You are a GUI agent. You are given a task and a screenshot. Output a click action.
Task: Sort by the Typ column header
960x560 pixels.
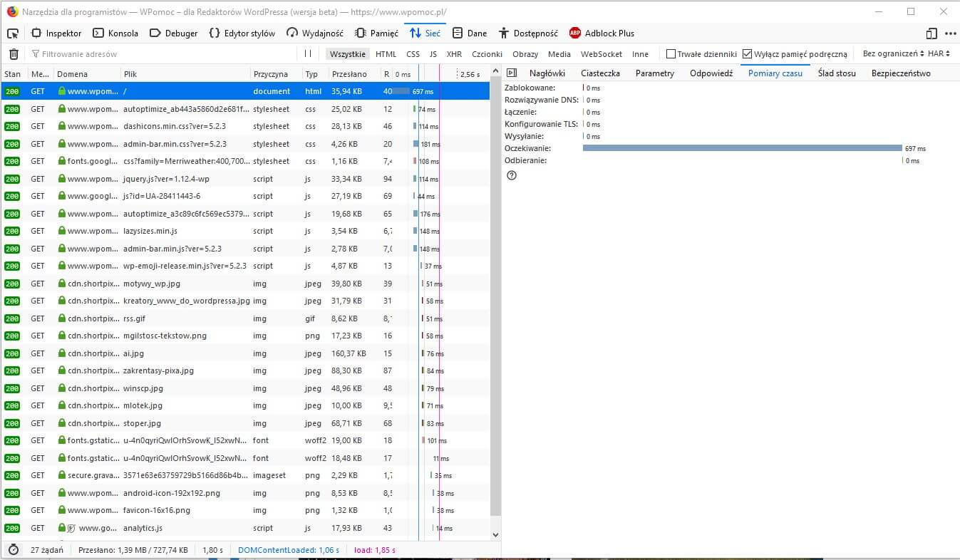pos(315,74)
